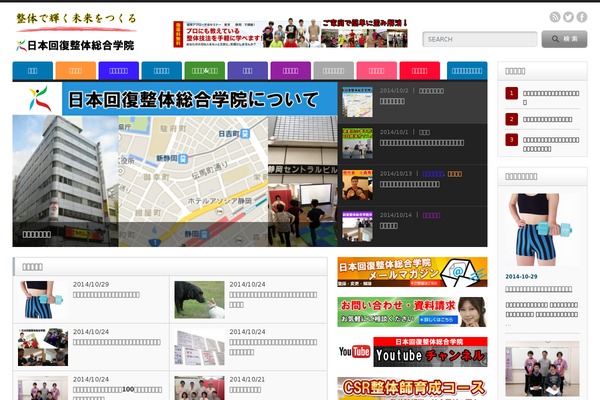The image size is (600, 400).
Task: Select slider entry dated 2014/10/13
Action: tap(413, 185)
